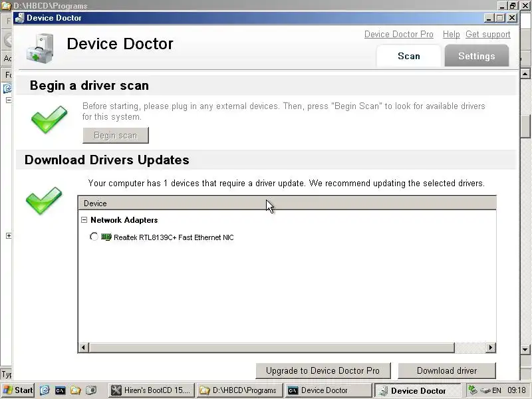Click the active Device Doctor taskbar button
The width and height of the screenshot is (532, 399).
(x=418, y=390)
